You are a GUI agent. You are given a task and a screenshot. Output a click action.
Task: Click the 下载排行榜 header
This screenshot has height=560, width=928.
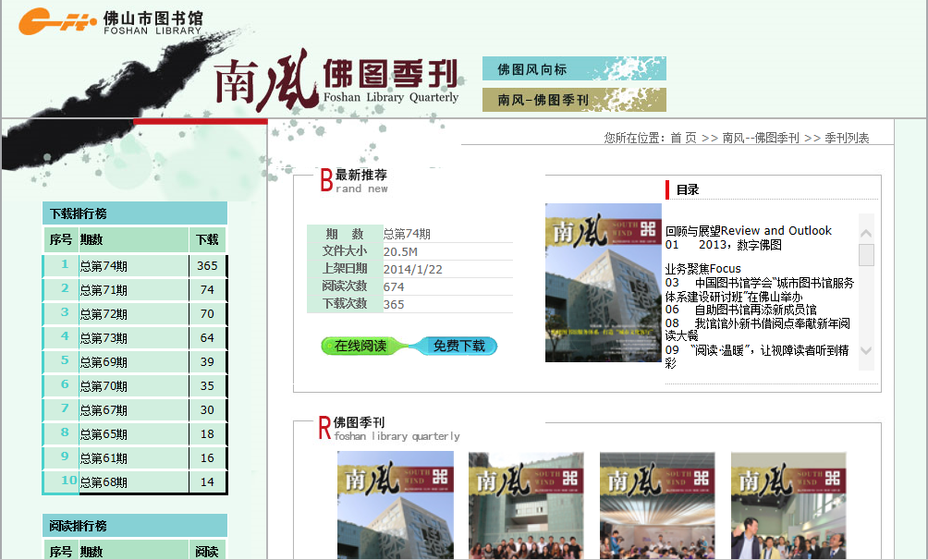(x=135, y=213)
